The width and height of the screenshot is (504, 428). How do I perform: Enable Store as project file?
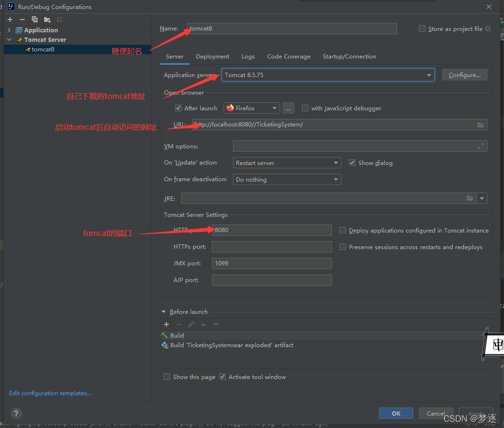[x=422, y=29]
